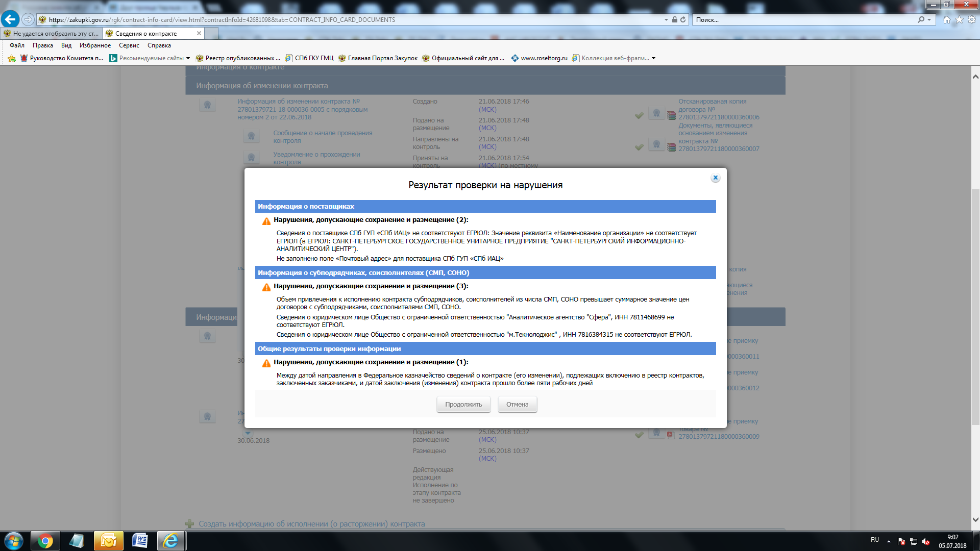
Task: Click the muted volume icon in tray
Action: (926, 542)
